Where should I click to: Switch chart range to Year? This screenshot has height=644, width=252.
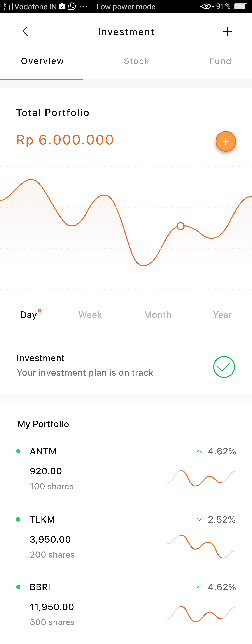[222, 315]
